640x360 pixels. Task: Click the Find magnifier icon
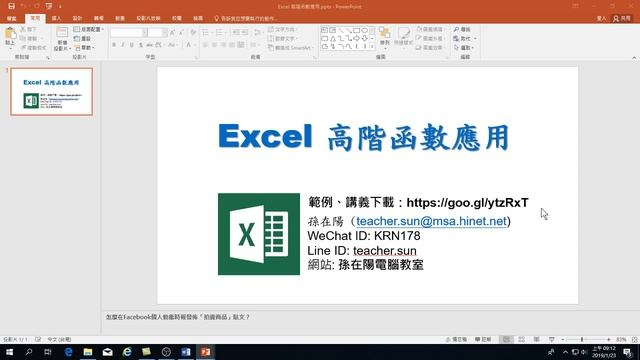(456, 29)
